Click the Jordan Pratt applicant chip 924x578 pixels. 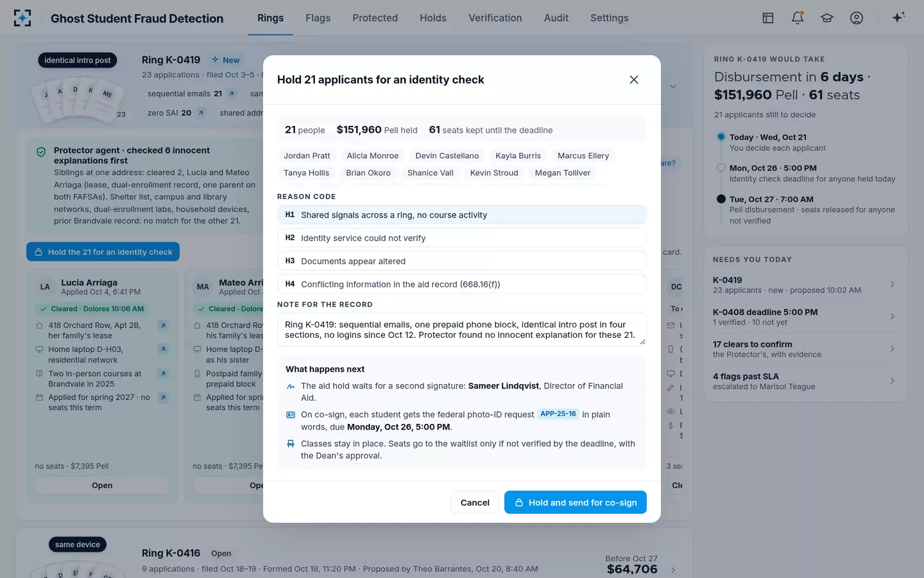[307, 155]
